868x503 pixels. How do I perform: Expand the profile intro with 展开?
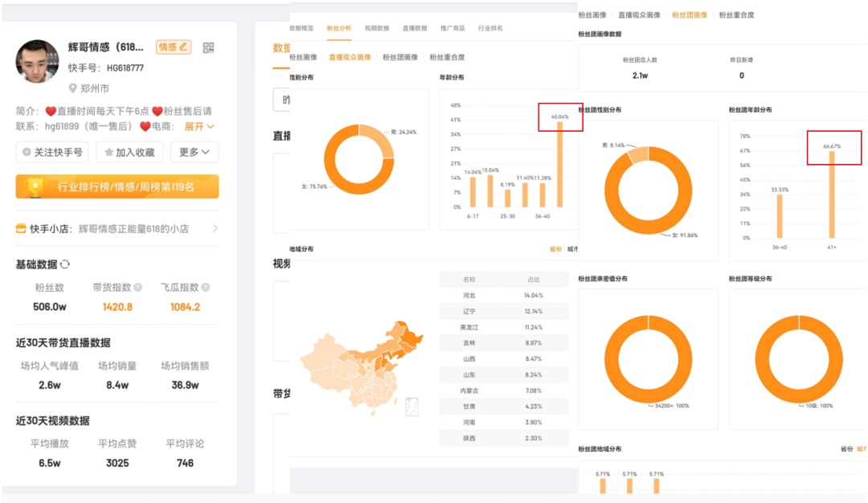click(199, 126)
